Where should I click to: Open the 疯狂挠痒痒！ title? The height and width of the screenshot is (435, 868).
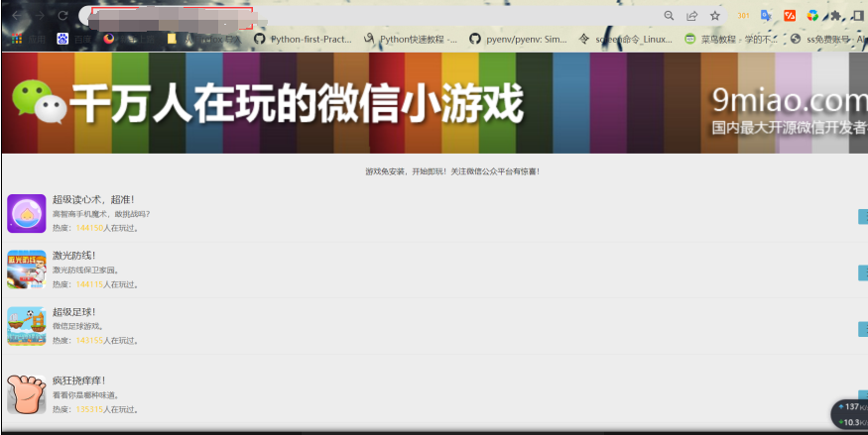79,381
